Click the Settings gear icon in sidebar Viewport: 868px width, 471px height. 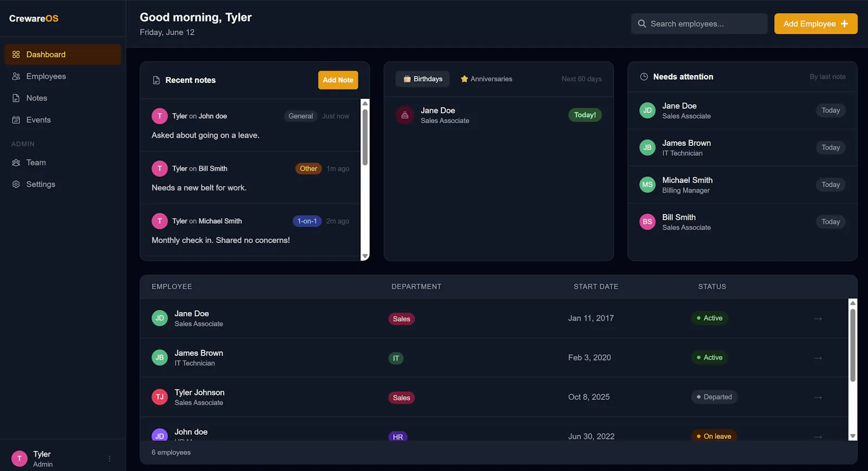coord(16,184)
